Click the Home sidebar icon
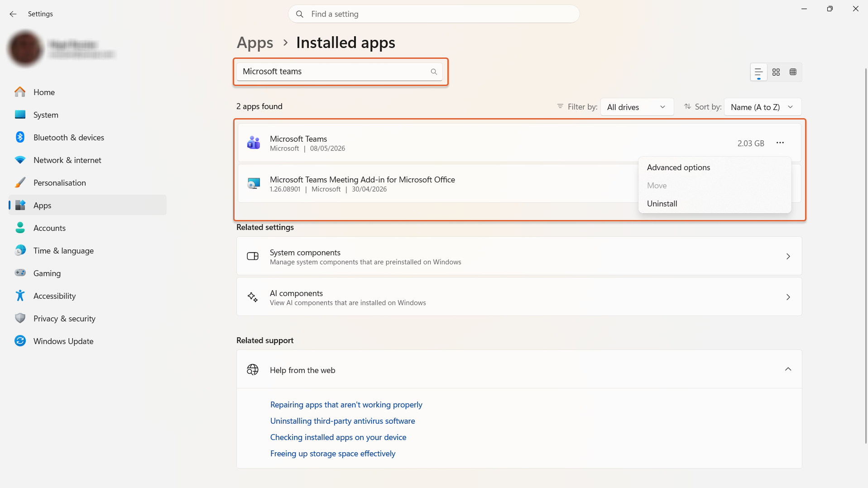Image resolution: width=868 pixels, height=488 pixels. coord(20,92)
